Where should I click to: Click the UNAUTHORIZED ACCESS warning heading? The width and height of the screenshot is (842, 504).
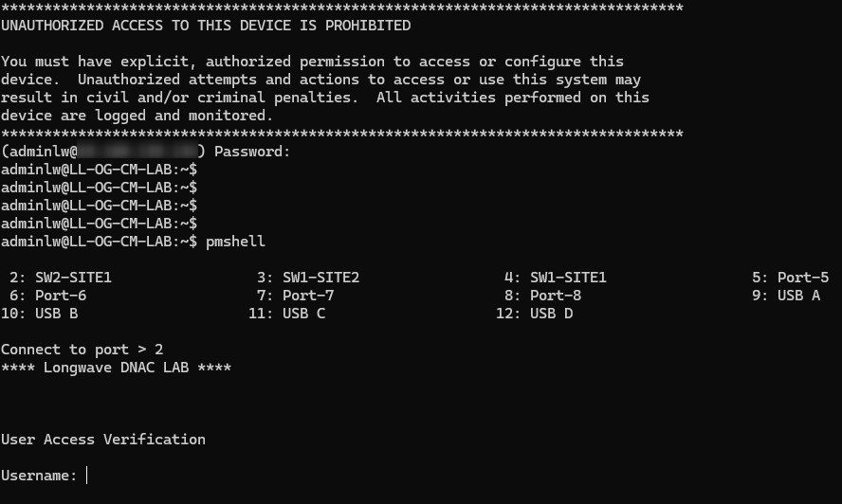pyautogui.click(x=206, y=26)
